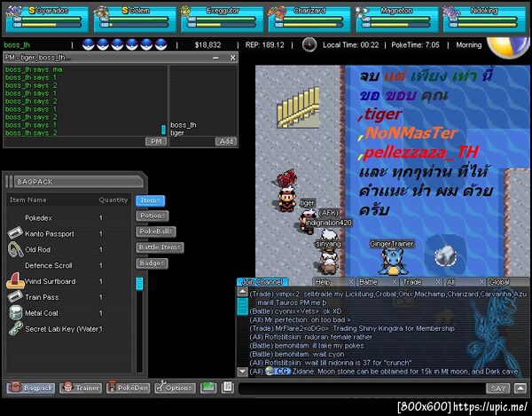Close the Trade chat tab

pos(438,282)
